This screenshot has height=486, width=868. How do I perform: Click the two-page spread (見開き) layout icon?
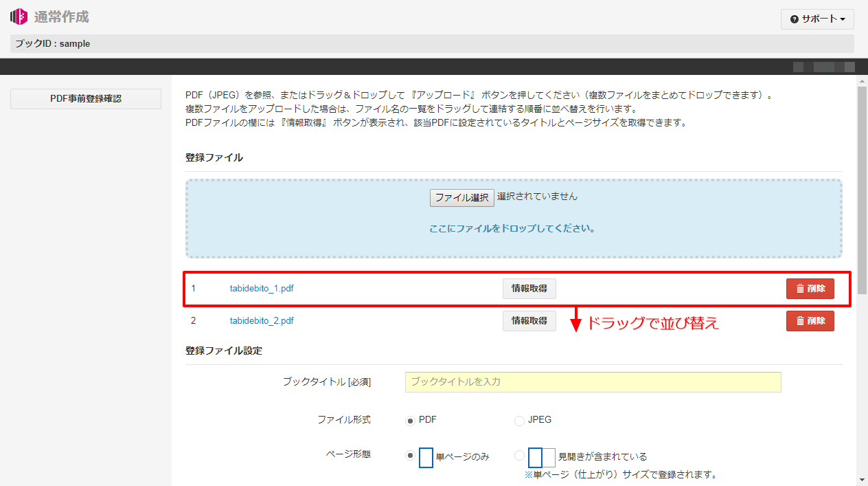pos(542,457)
